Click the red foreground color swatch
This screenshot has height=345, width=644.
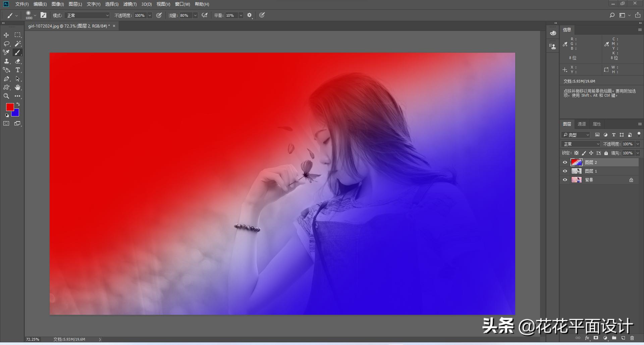pyautogui.click(x=10, y=107)
